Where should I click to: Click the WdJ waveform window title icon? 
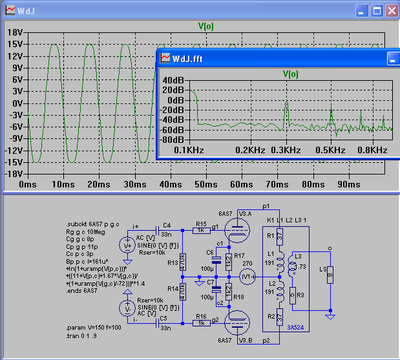[10, 10]
